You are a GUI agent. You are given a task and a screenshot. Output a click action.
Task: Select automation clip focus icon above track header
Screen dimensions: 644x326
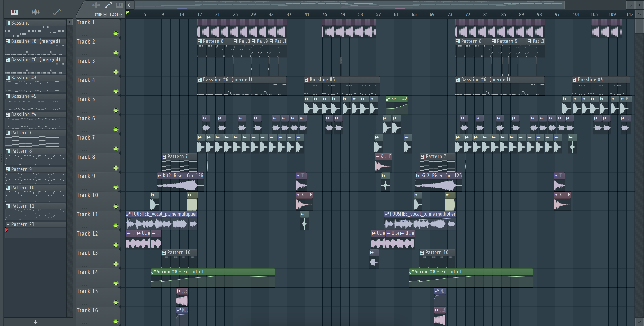108,5
